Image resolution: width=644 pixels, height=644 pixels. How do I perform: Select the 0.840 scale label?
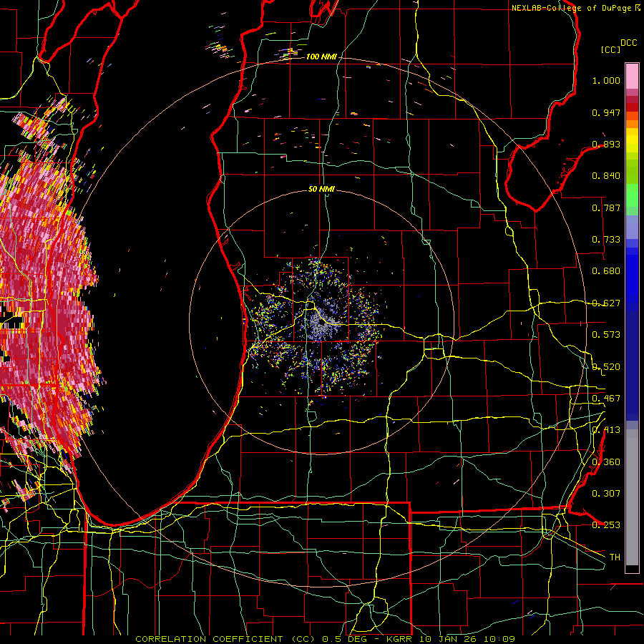tap(606, 176)
